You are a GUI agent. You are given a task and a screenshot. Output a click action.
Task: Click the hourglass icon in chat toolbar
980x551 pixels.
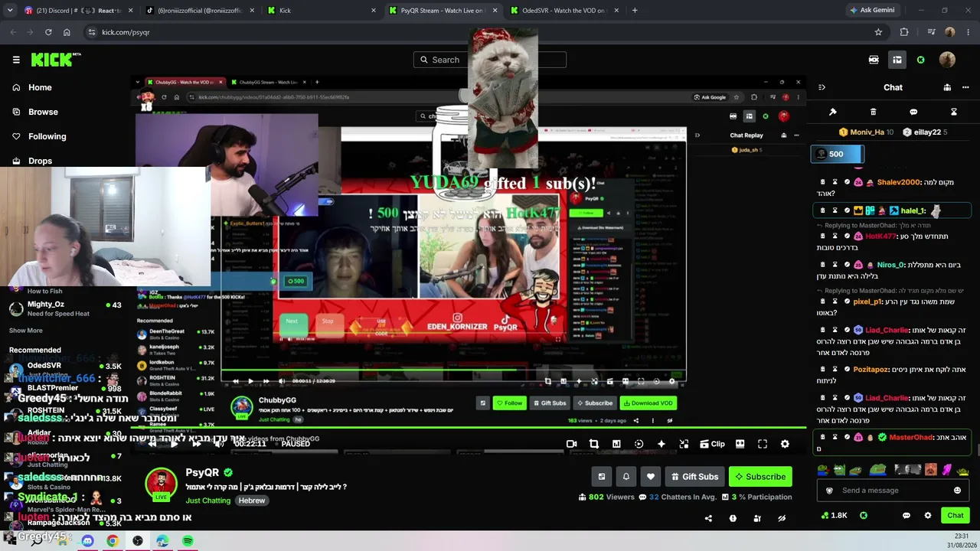954,112
